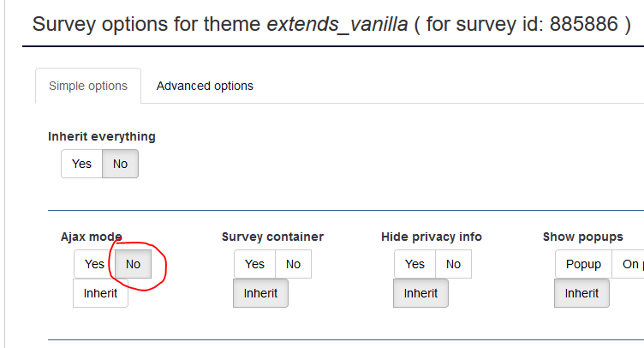The image size is (644, 348).
Task: Click the Survey container label
Action: tap(272, 237)
